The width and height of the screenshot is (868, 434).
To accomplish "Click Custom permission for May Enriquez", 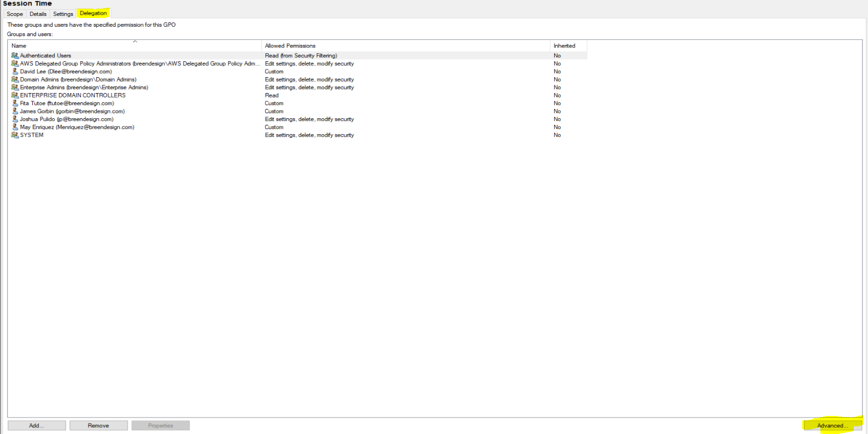I will tap(274, 127).
